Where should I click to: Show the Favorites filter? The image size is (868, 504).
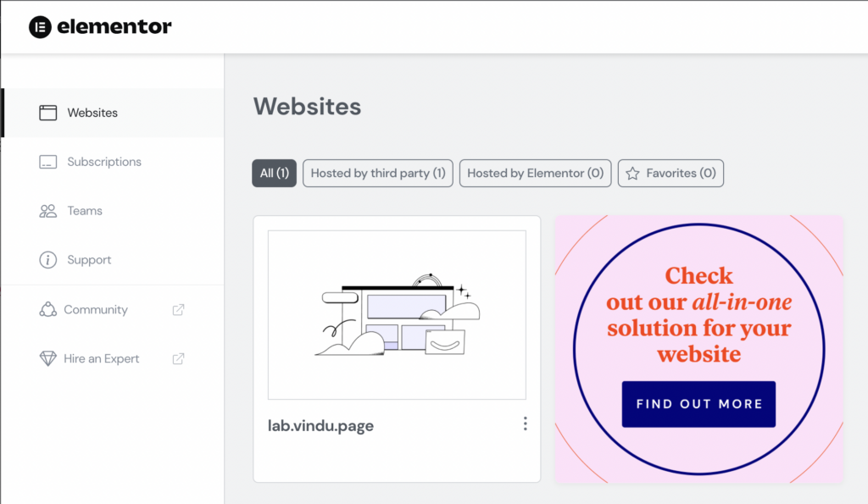pyautogui.click(x=670, y=173)
